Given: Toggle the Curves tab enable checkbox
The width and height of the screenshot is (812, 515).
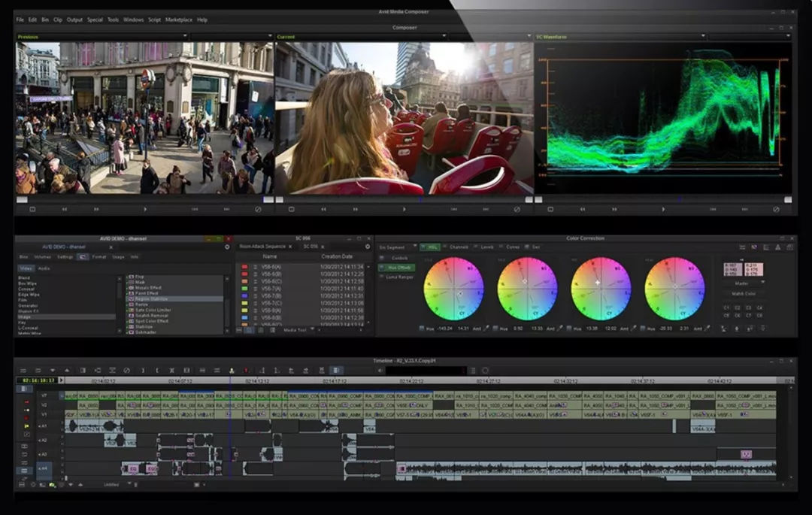Looking at the screenshot, I should coord(501,247).
